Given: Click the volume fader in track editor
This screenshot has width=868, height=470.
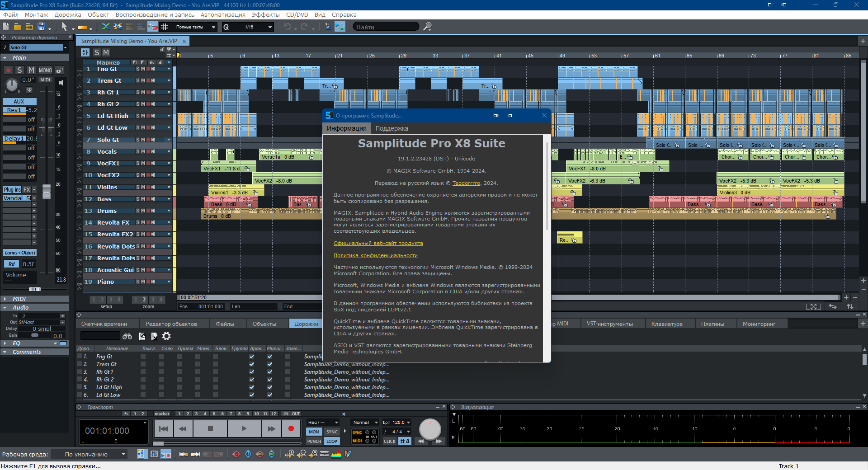Looking at the screenshot, I should (x=47, y=192).
